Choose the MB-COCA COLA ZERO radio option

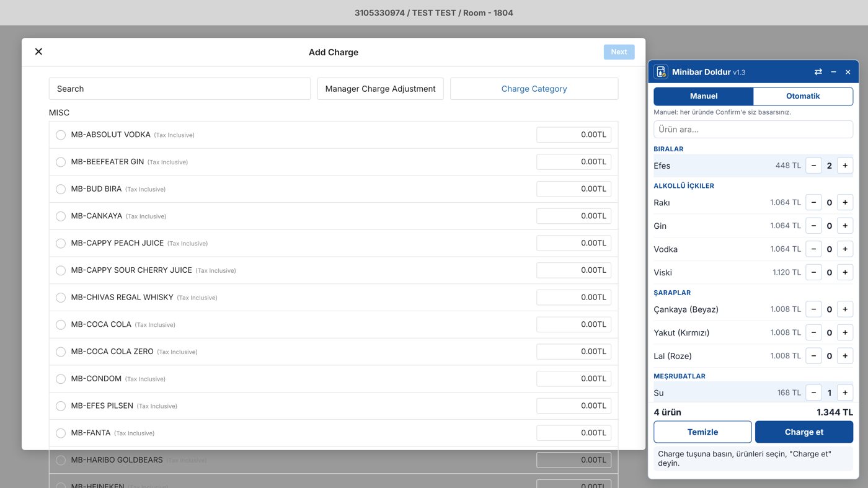click(x=61, y=352)
